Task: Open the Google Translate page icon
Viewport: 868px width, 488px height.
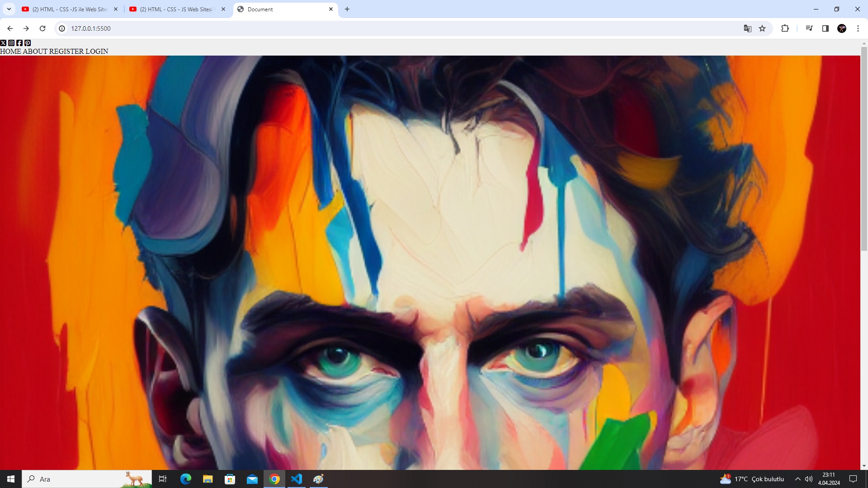Action: point(747,28)
